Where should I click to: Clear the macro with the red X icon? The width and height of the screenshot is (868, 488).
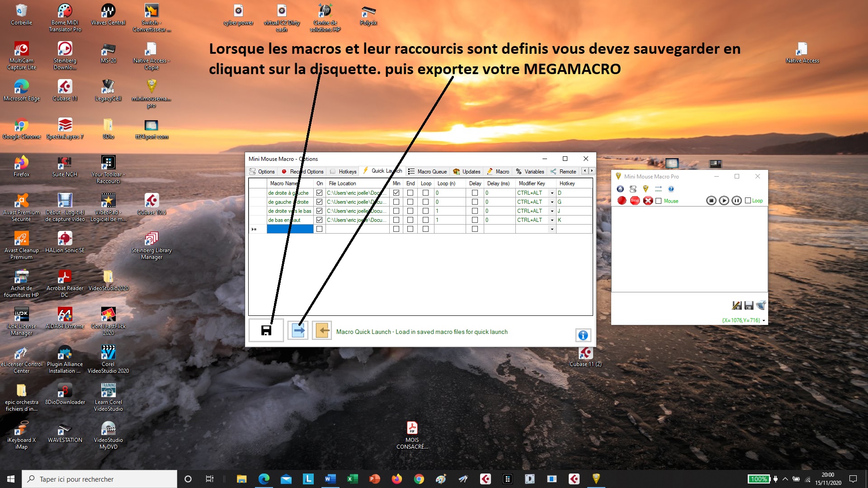pos(648,200)
